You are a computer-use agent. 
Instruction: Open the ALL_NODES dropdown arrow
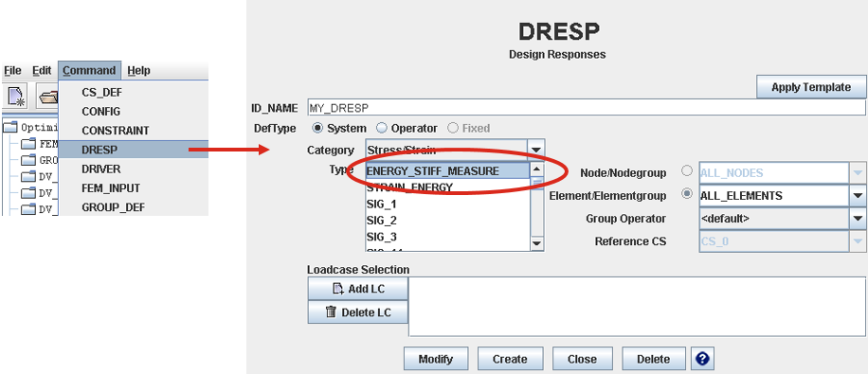click(x=858, y=173)
